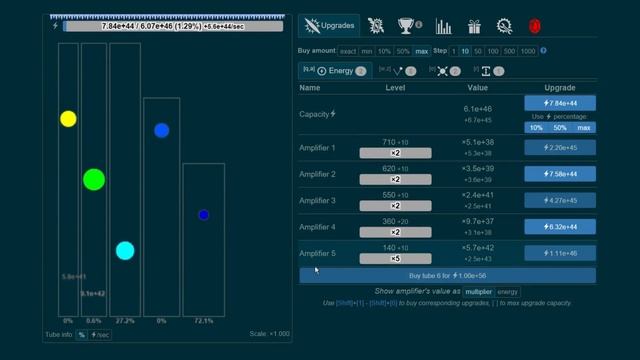
Task: Set buy amount to max
Action: [x=422, y=51]
